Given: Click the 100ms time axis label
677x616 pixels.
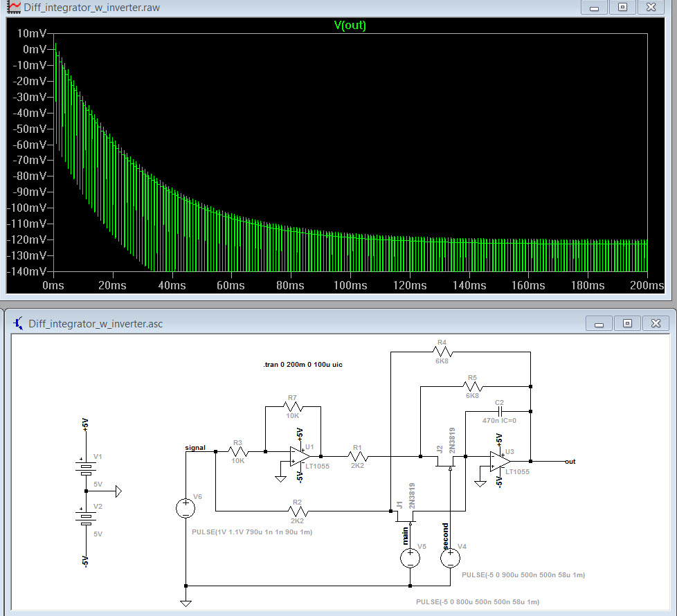Looking at the screenshot, I should coord(350,285).
